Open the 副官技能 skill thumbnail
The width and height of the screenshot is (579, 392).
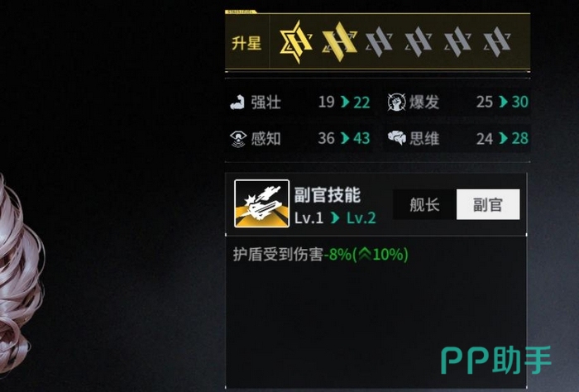(262, 203)
